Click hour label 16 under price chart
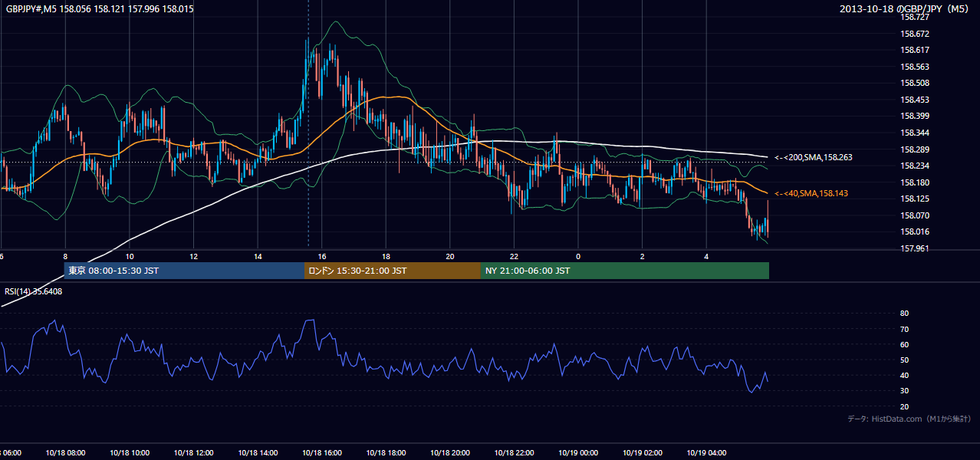The width and height of the screenshot is (980, 460). [322, 256]
